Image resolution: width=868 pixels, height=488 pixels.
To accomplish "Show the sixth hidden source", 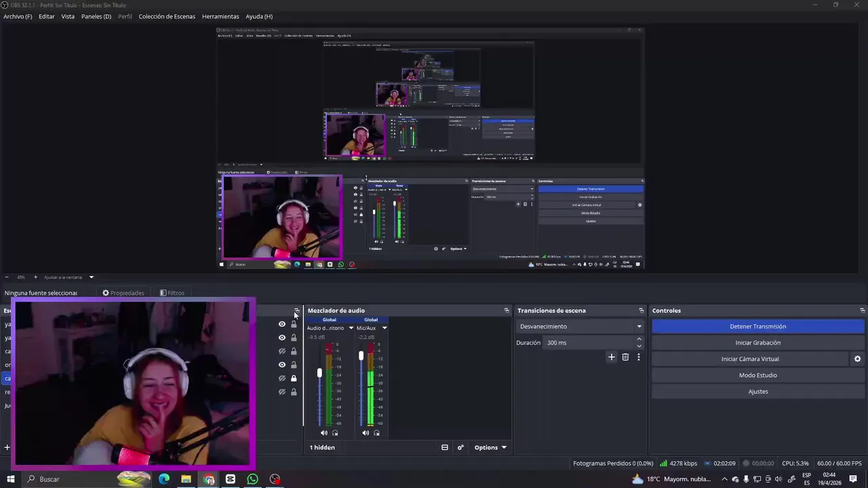I will tap(282, 392).
